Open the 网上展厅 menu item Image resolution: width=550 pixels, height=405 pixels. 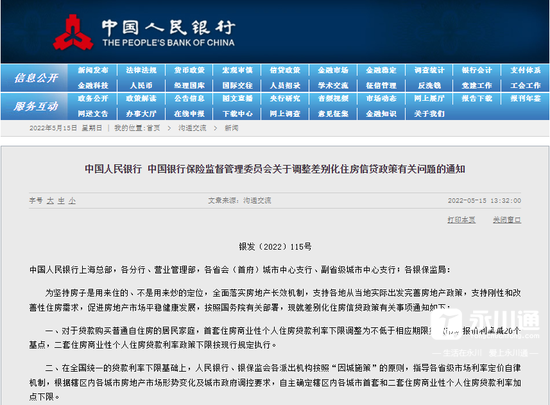[x=429, y=99]
